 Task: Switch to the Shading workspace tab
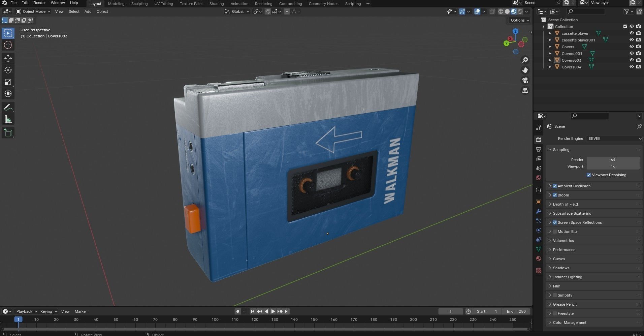[216, 4]
